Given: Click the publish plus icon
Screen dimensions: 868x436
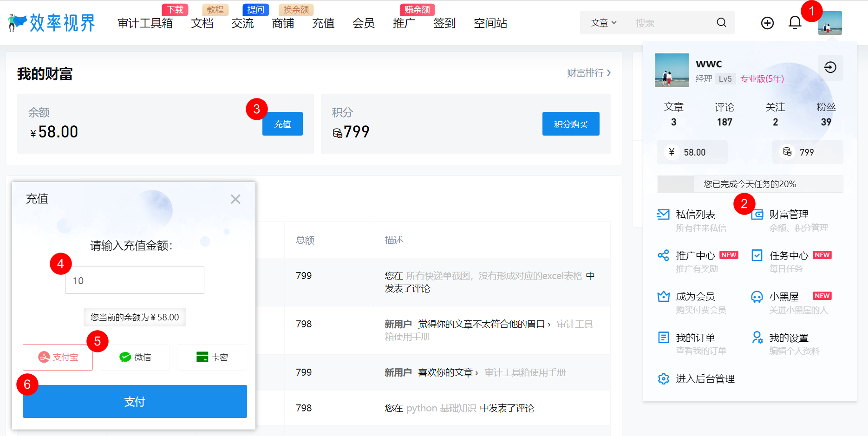Looking at the screenshot, I should click(767, 23).
